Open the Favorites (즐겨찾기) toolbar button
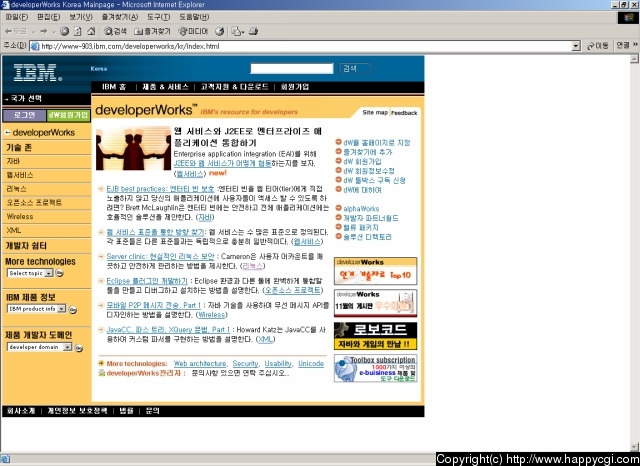 [152, 31]
